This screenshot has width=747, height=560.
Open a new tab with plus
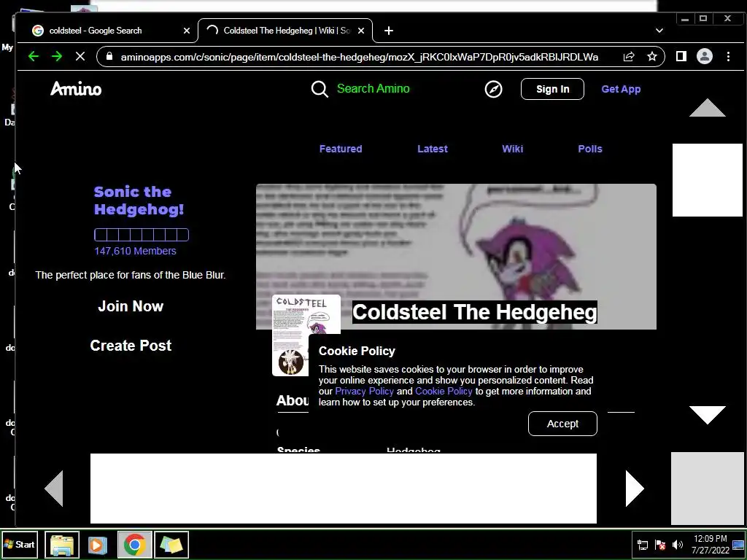389,31
